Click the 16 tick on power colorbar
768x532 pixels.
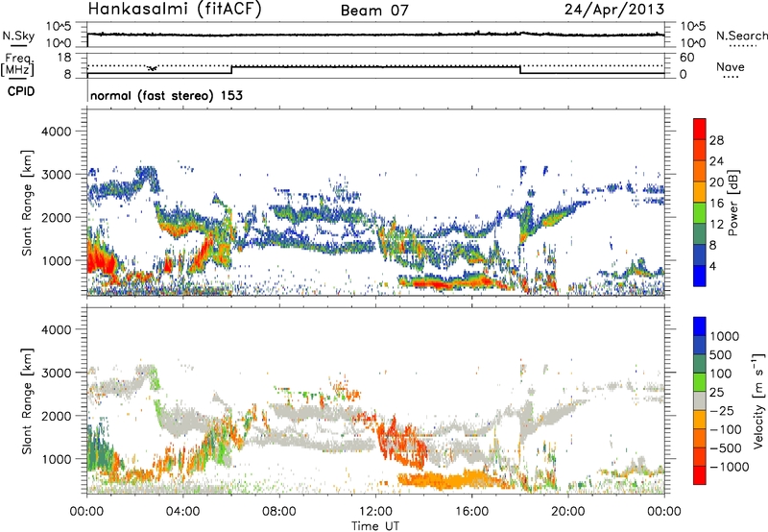[716, 204]
